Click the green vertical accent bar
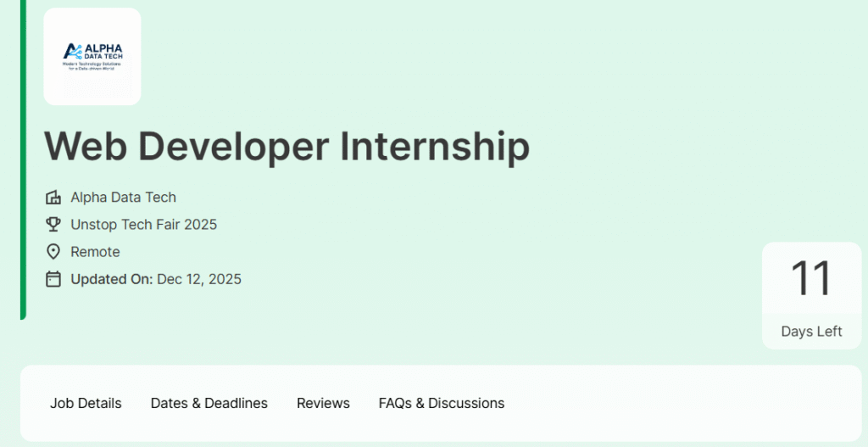868x447 pixels. point(23,159)
